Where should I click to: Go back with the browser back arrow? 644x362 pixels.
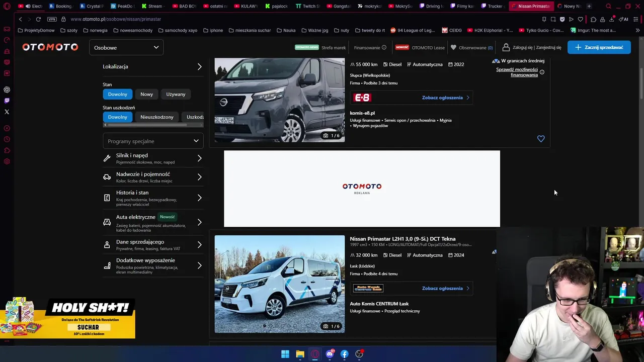tap(20, 19)
